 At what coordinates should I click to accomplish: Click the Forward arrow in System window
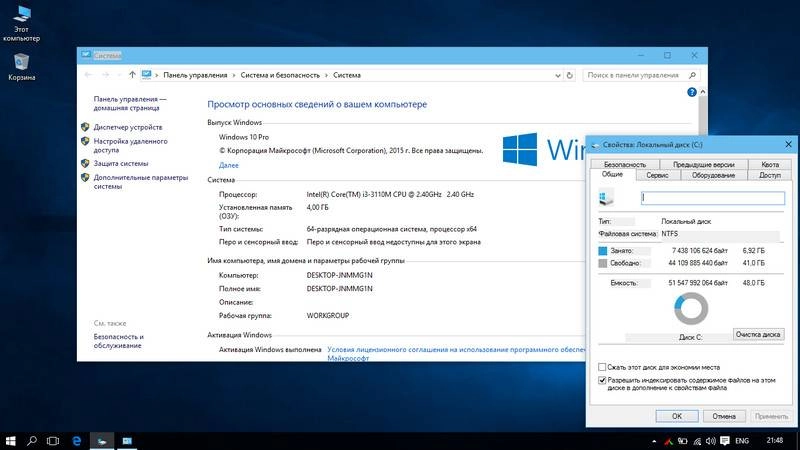pyautogui.click(x=105, y=75)
